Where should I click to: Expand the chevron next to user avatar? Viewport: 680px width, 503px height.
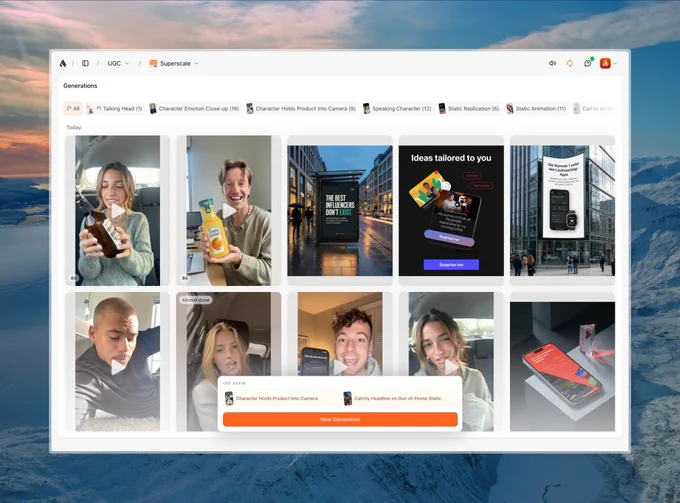point(615,63)
